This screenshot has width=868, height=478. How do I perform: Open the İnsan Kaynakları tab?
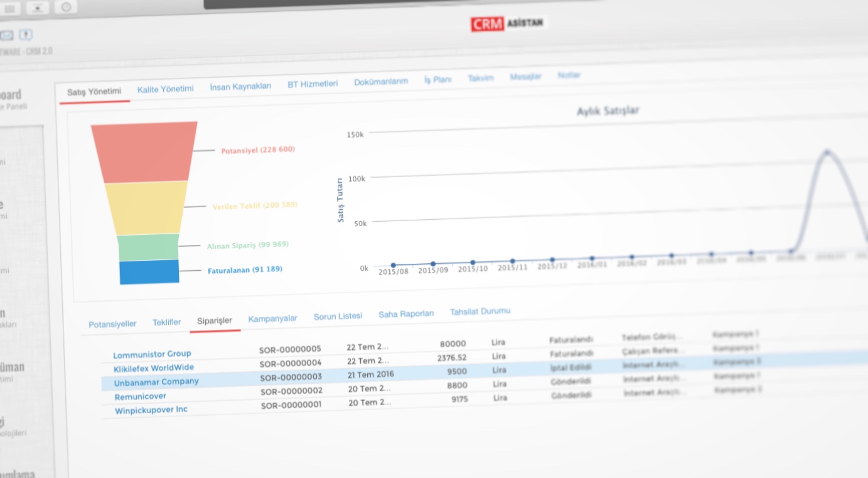240,86
